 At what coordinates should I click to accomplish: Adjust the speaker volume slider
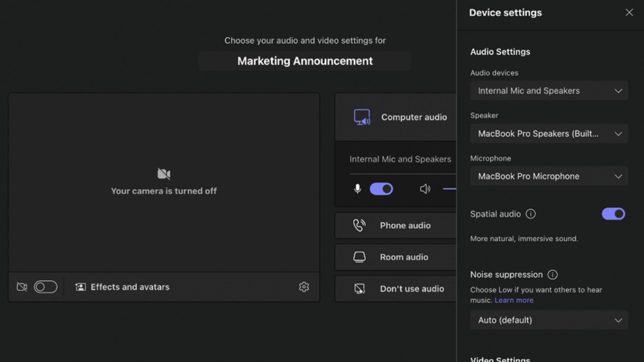click(x=449, y=189)
